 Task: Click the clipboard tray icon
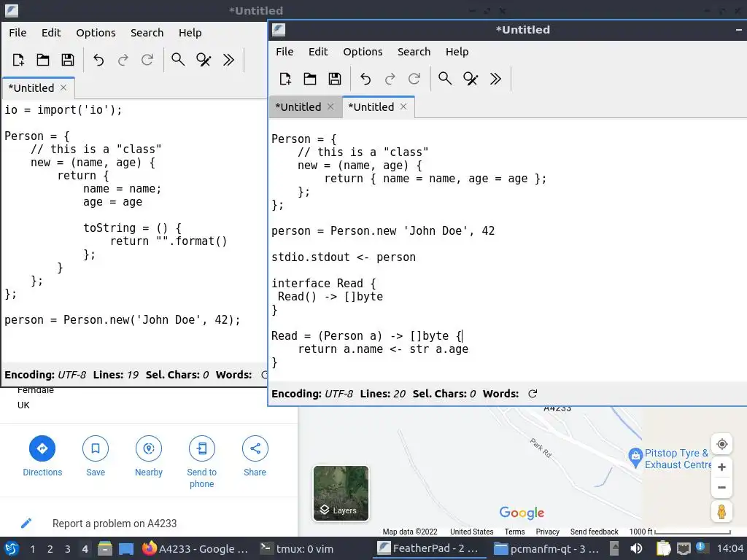[662, 548]
